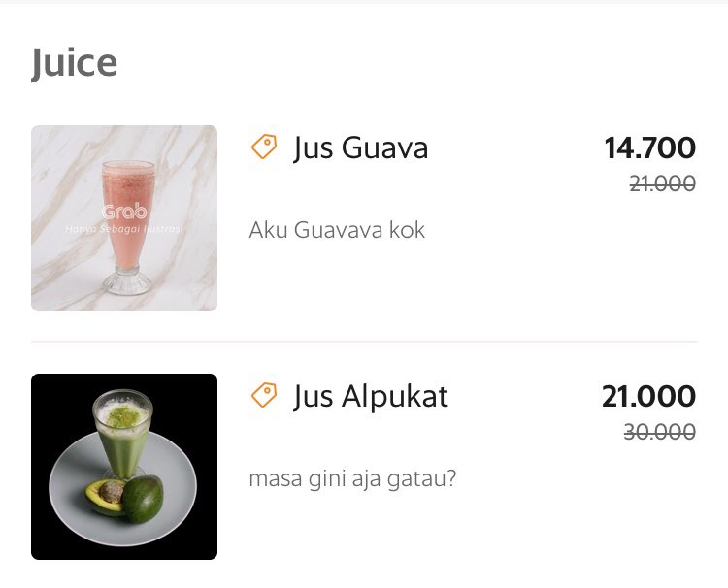The width and height of the screenshot is (728, 588).
Task: Click the pink guava juice glass
Action: pyautogui.click(x=127, y=227)
